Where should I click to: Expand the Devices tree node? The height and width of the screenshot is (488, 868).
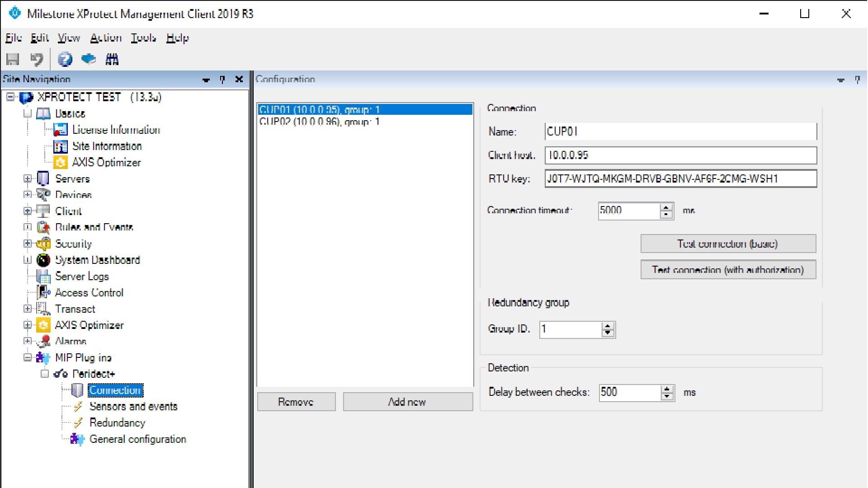point(28,195)
